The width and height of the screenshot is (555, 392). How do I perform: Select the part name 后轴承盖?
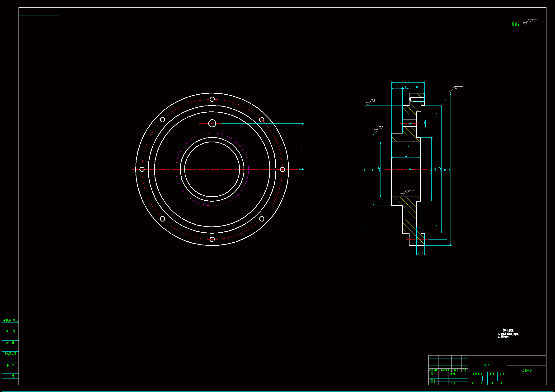[527, 370]
